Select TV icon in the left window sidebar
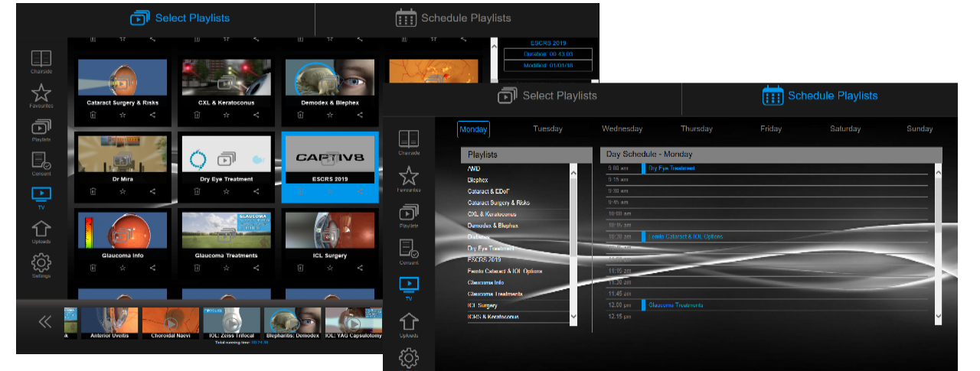The height and width of the screenshot is (371, 980). pos(41,197)
